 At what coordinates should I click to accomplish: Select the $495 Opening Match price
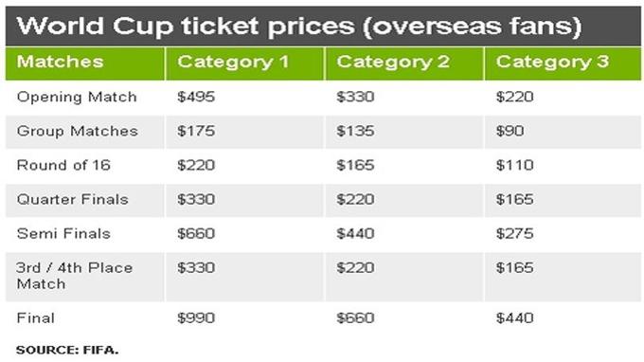[196, 97]
